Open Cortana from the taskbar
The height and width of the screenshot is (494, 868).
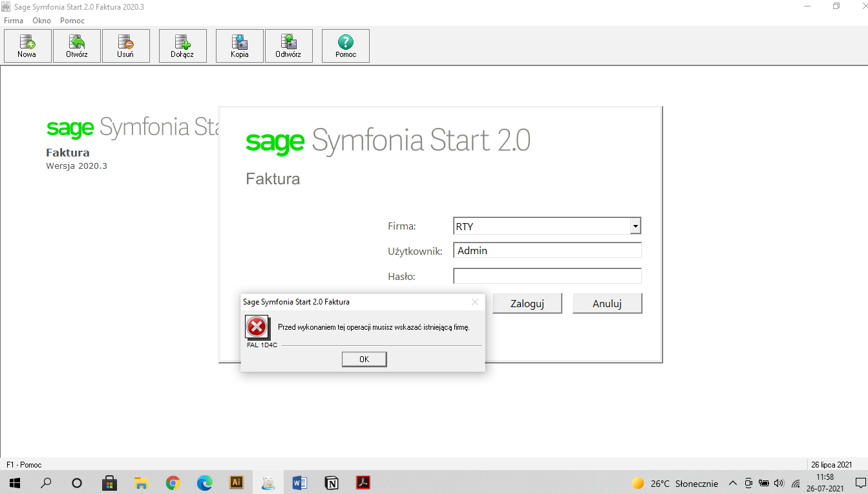click(77, 482)
